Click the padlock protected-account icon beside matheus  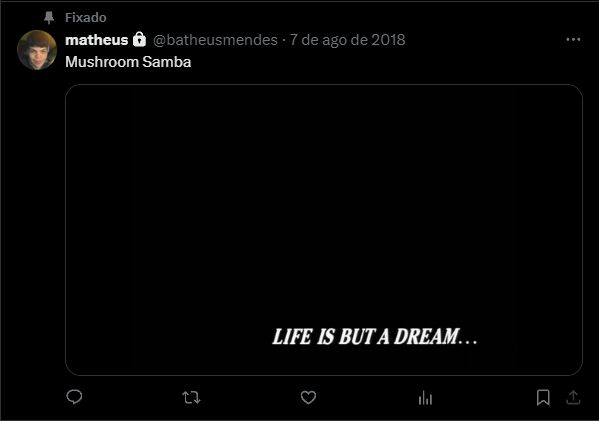tap(139, 39)
